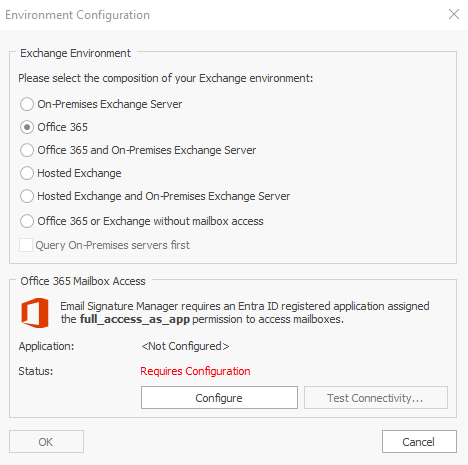Dismiss dialog with the Cancel button
Screen dimensions: 468x465
[x=419, y=442]
